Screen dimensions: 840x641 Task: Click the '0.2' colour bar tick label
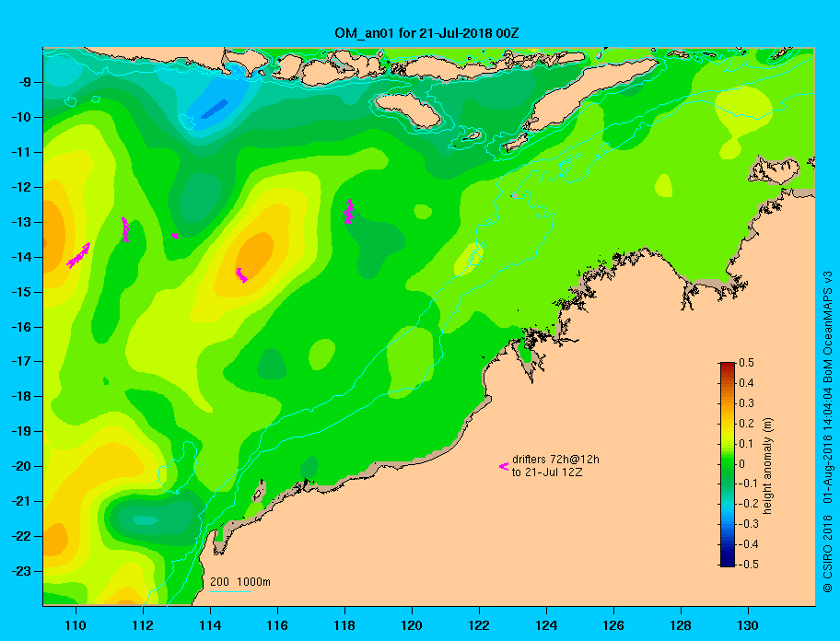746,423
